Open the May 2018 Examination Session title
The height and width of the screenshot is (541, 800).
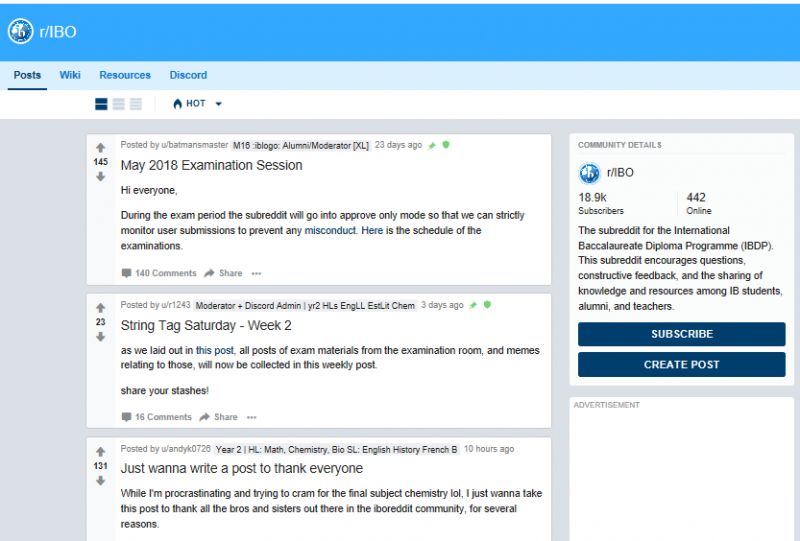click(x=211, y=165)
